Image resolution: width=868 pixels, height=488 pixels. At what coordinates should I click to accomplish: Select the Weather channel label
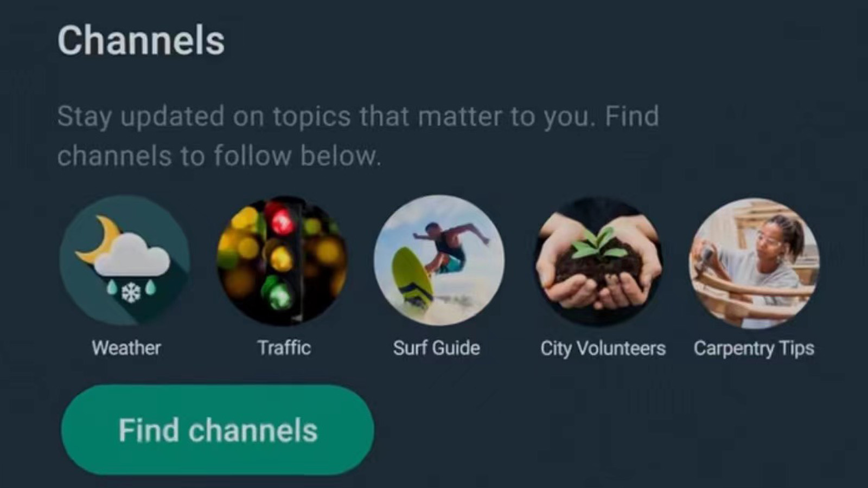click(x=126, y=348)
